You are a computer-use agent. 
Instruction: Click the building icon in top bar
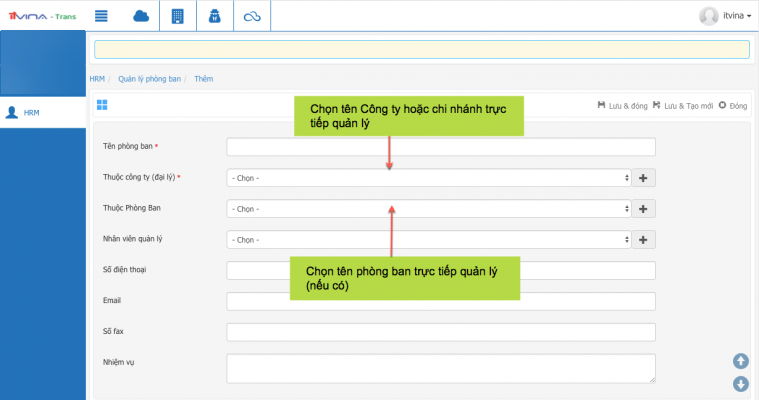(x=178, y=15)
